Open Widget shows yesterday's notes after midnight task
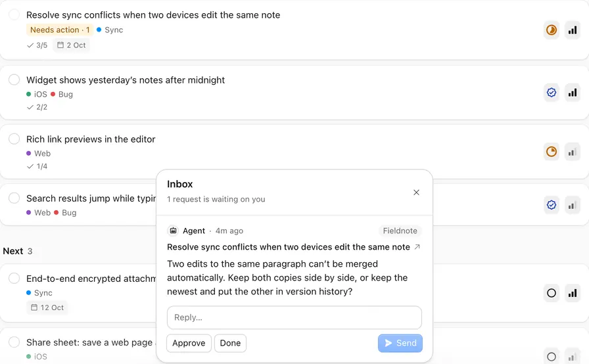Viewport: 589px width, 364px height. click(x=126, y=80)
